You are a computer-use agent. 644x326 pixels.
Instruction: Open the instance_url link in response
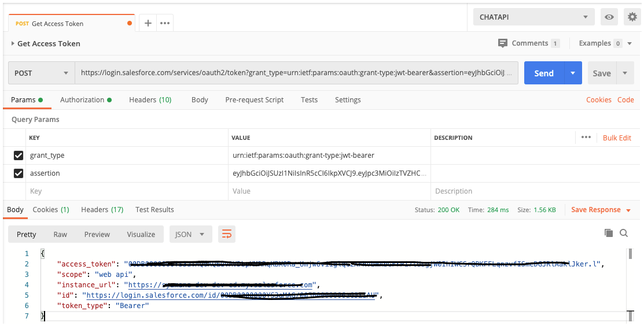coord(220,284)
